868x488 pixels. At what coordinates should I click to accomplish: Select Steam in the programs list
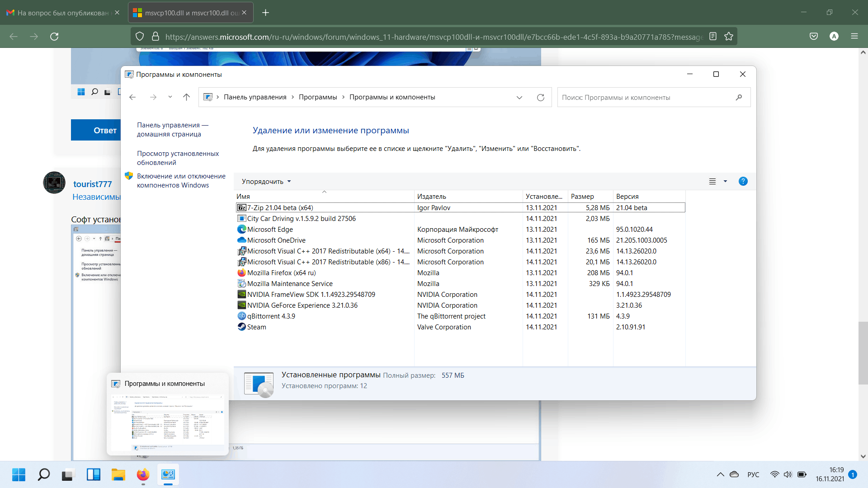click(256, 327)
